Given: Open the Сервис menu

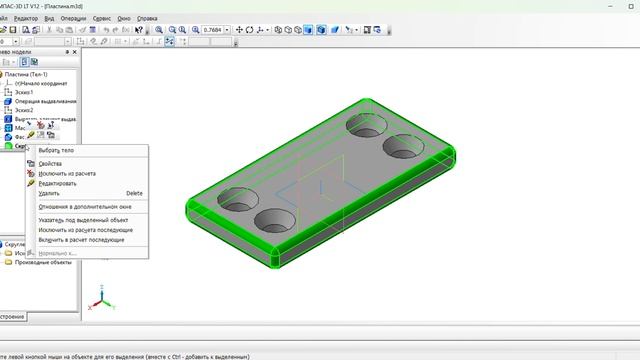Looking at the screenshot, I should (102, 18).
